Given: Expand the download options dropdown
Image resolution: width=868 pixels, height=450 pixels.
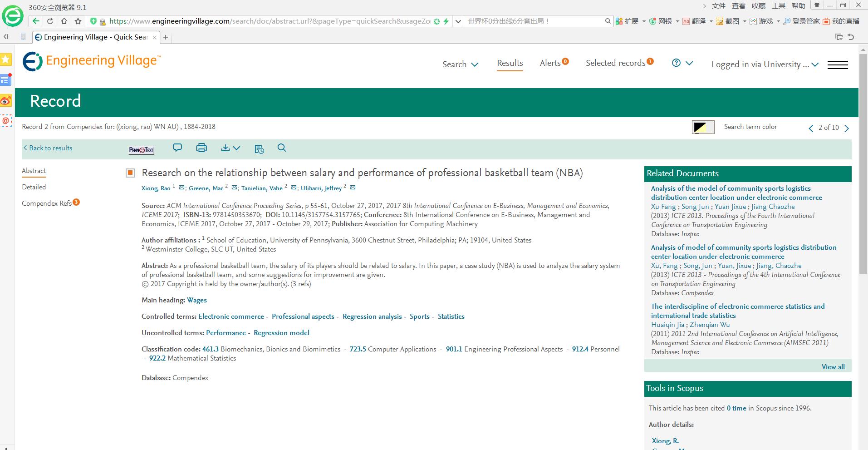Looking at the screenshot, I should click(230, 148).
